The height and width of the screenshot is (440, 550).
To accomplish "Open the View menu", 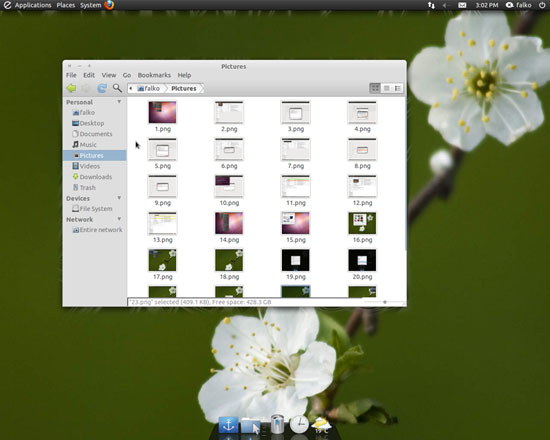I will [109, 75].
